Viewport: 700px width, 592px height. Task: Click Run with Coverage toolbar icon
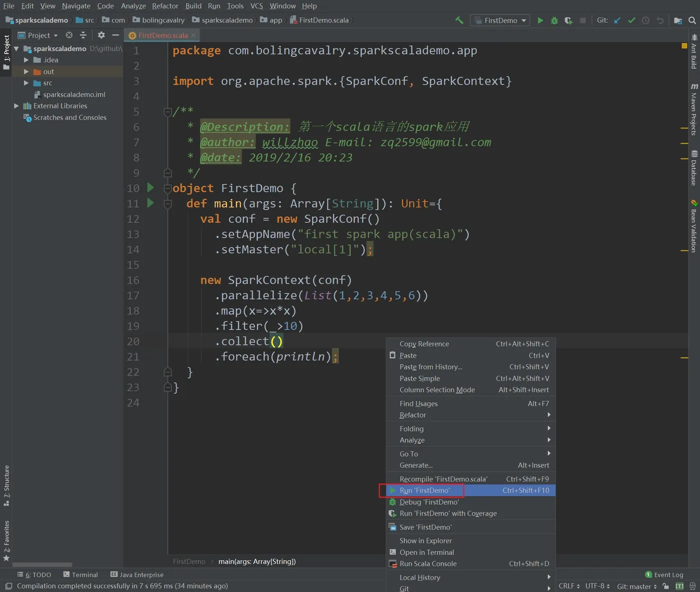click(568, 20)
